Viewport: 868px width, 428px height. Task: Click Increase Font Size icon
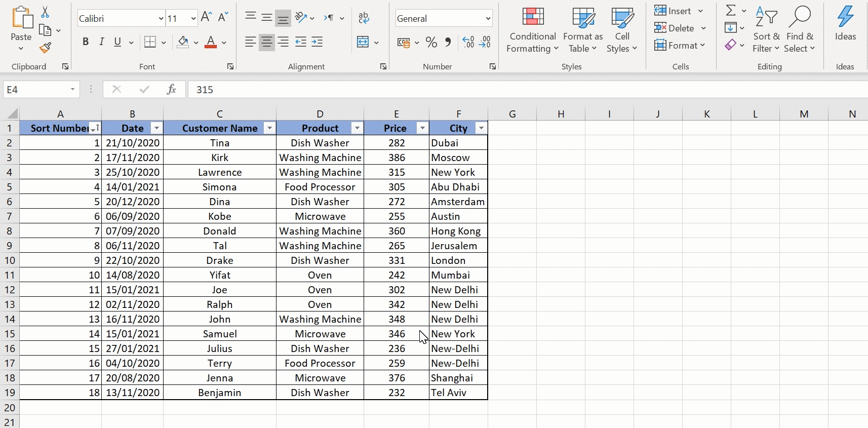click(206, 17)
